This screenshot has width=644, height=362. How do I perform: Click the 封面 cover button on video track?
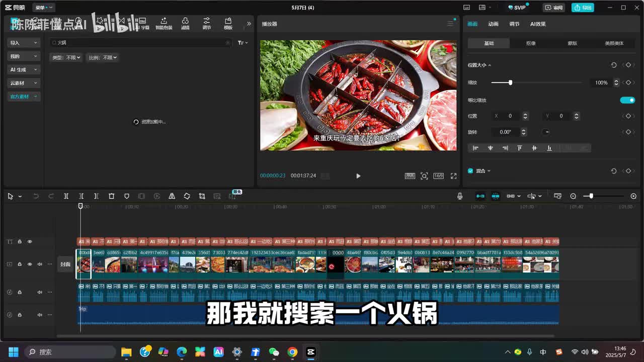pyautogui.click(x=65, y=264)
